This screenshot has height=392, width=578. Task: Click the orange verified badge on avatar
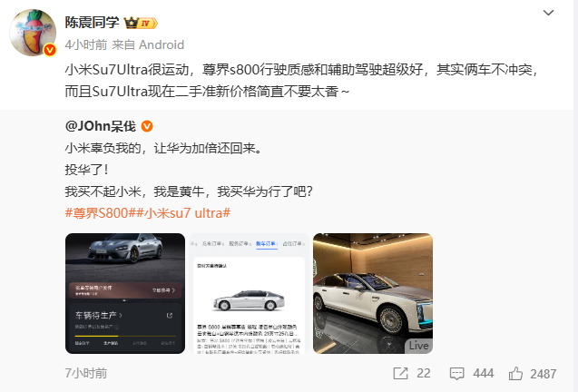[x=49, y=50]
